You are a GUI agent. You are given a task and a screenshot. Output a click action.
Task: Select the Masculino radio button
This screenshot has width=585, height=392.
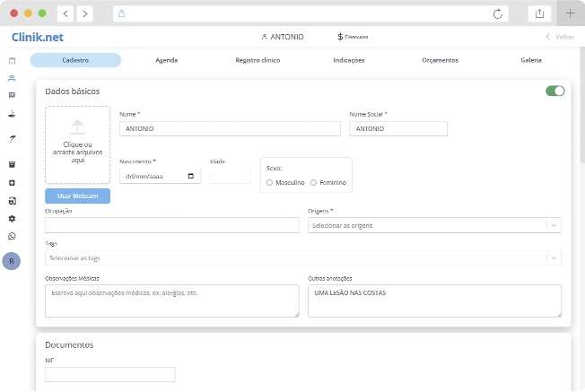(x=270, y=182)
